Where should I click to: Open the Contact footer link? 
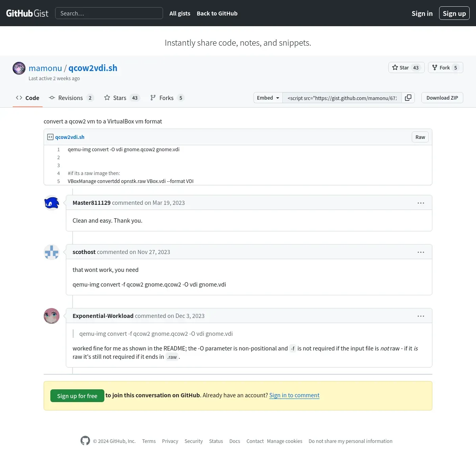pyautogui.click(x=255, y=441)
